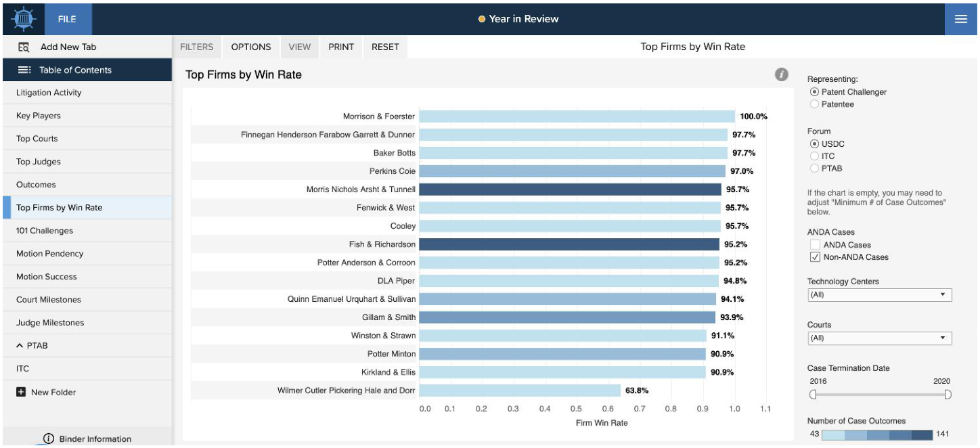Select the USDC forum option
980x448 pixels.
(x=814, y=144)
